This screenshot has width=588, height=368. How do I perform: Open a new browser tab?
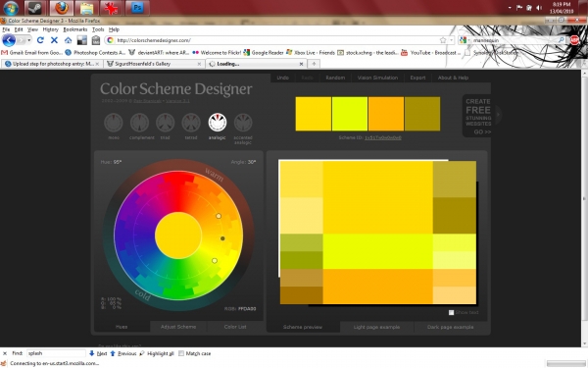click(314, 64)
